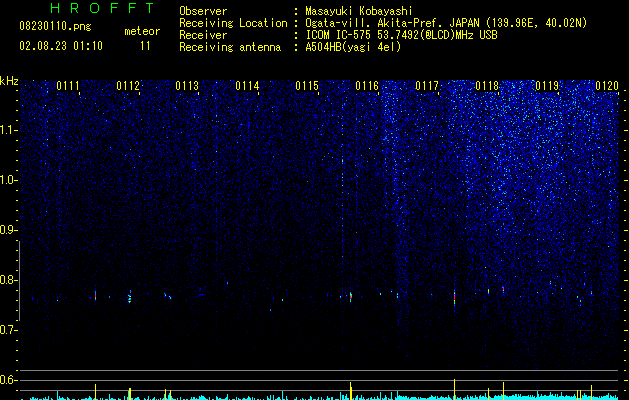Click the meteor count 11
The image size is (629, 400).
coord(145,46)
